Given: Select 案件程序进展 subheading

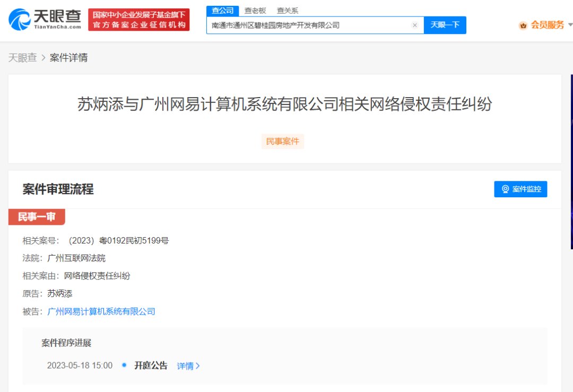Looking at the screenshot, I should point(66,343).
